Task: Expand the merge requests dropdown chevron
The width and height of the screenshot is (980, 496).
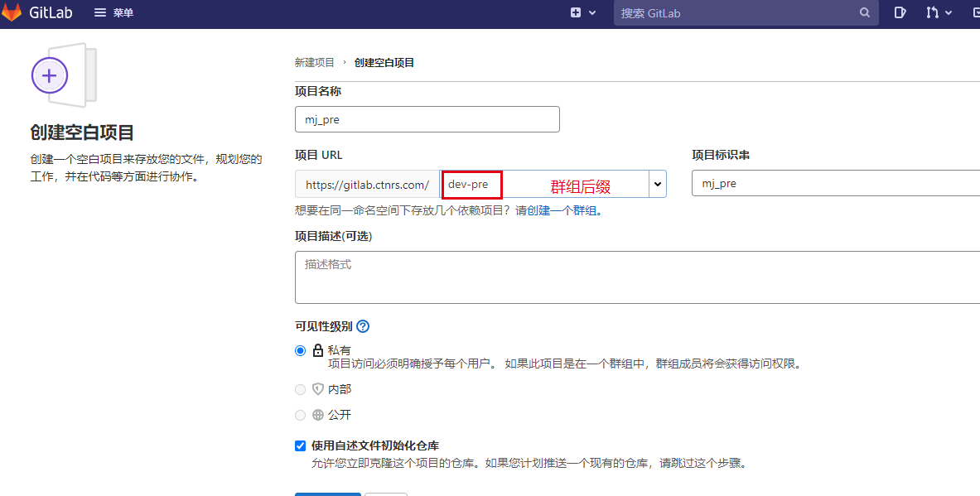Action: pyautogui.click(x=949, y=13)
